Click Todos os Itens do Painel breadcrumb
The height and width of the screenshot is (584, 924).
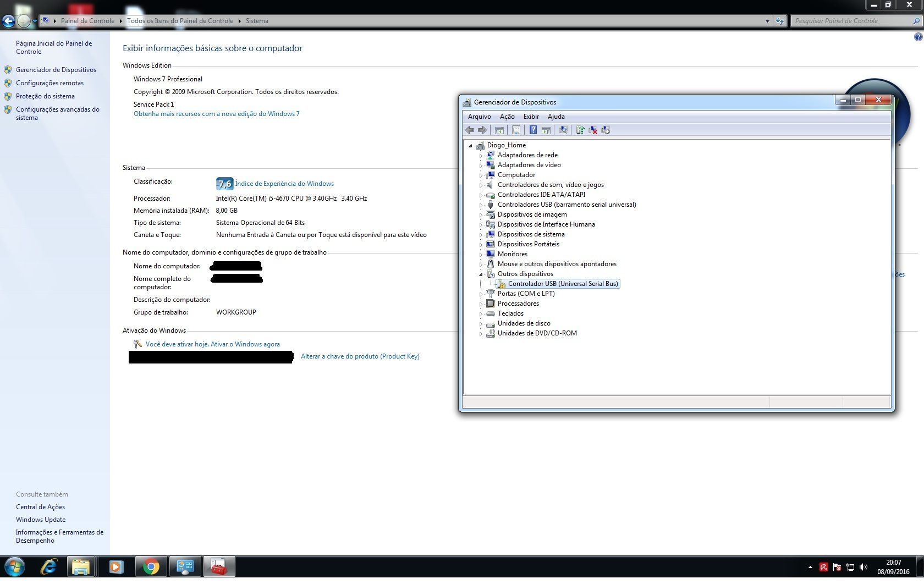(180, 21)
